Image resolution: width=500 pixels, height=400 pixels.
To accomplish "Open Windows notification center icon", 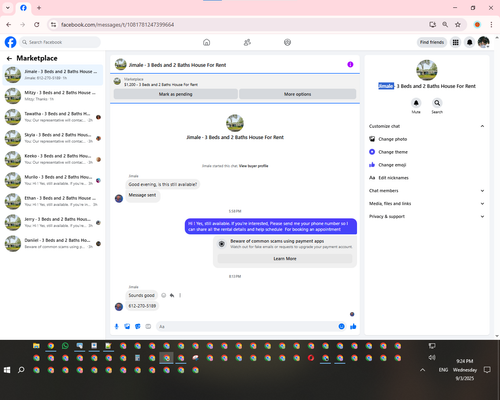I will [x=487, y=370].
